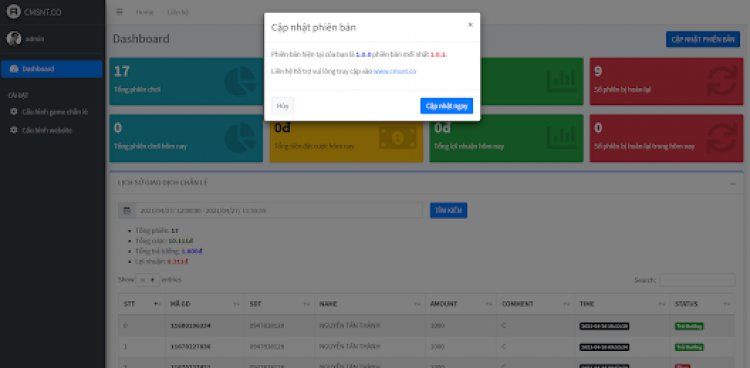The width and height of the screenshot is (750, 368).
Task: Open Liên hệ in top navigation
Action: pyautogui.click(x=177, y=12)
